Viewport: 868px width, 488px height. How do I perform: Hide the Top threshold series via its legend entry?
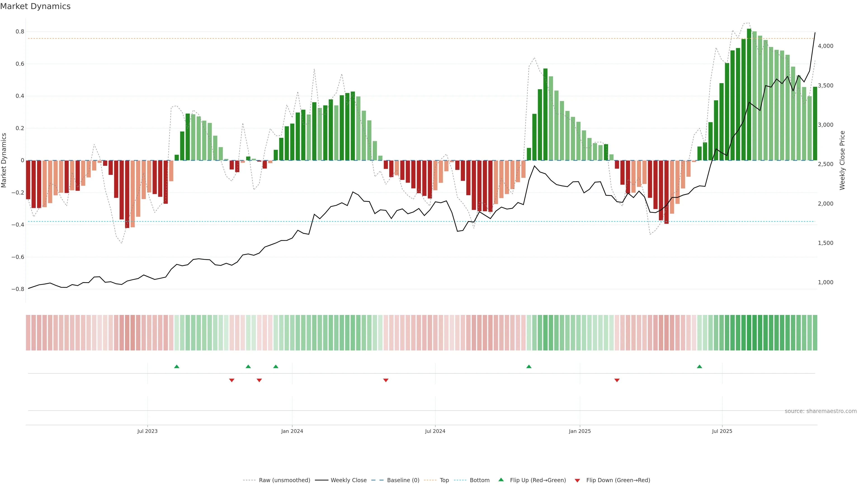click(444, 480)
